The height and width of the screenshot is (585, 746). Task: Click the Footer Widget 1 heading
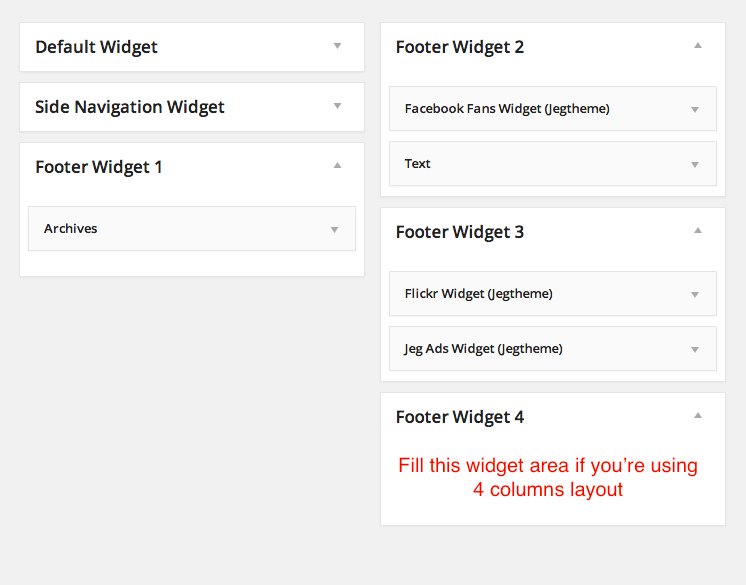[x=99, y=167]
